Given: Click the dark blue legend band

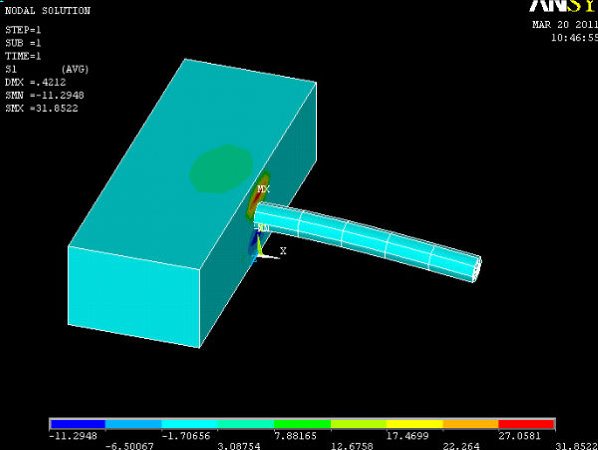Looking at the screenshot, I should click(77, 424).
